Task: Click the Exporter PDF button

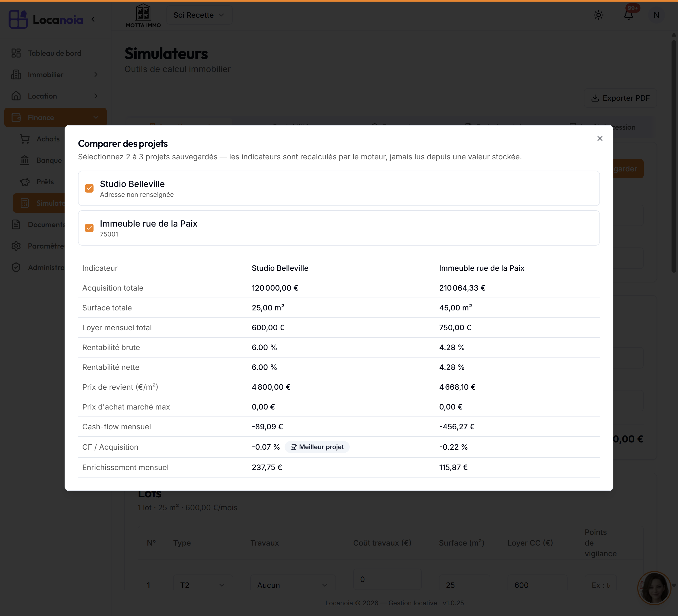Action: point(620,98)
